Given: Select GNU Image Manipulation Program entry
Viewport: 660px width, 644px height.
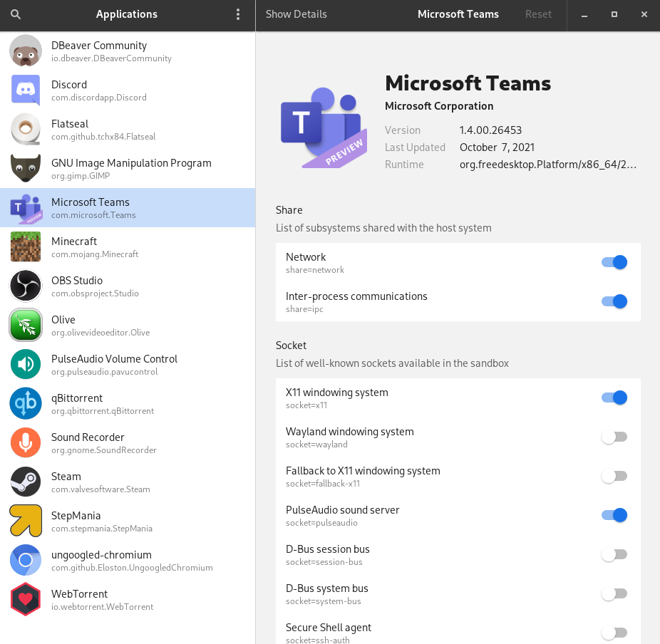Looking at the screenshot, I should point(128,168).
